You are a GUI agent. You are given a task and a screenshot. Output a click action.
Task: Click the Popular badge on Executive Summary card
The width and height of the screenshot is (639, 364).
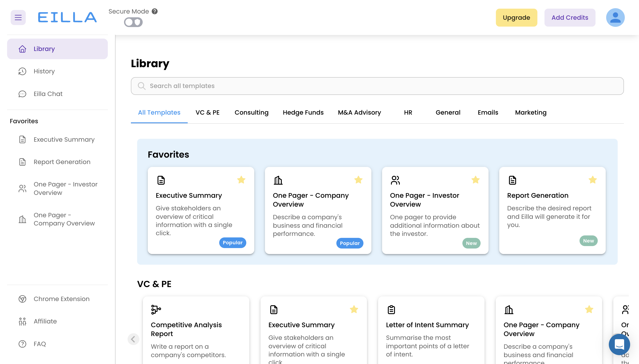(x=233, y=243)
